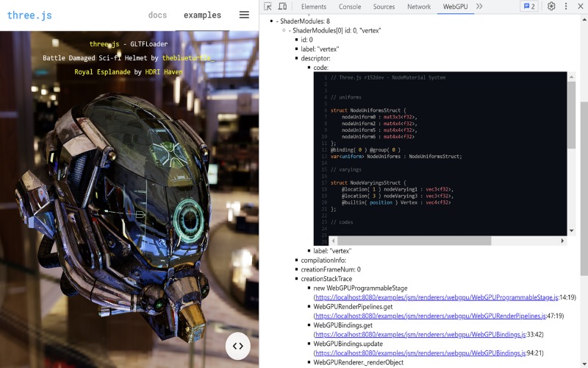Open WebGPUBindings.js link at line 94:21
Viewport: 588px width, 368px height.
click(420, 353)
